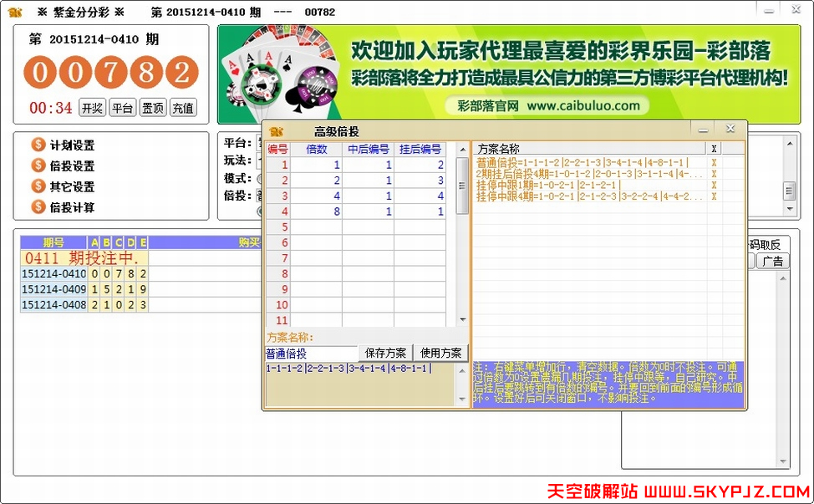814x504 pixels.
Task: Enable stay-on-top via the 置顶 button
Action: pos(152,108)
